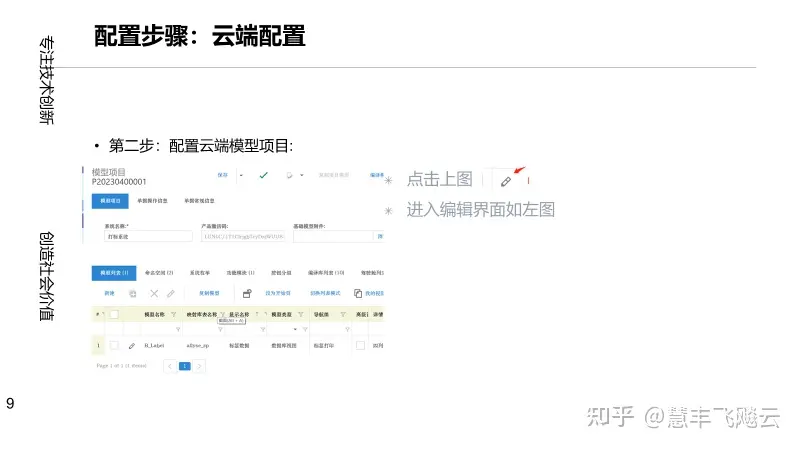The width and height of the screenshot is (800, 450).
Task: Switch to the 单据操作信息 tab
Action: (x=152, y=201)
